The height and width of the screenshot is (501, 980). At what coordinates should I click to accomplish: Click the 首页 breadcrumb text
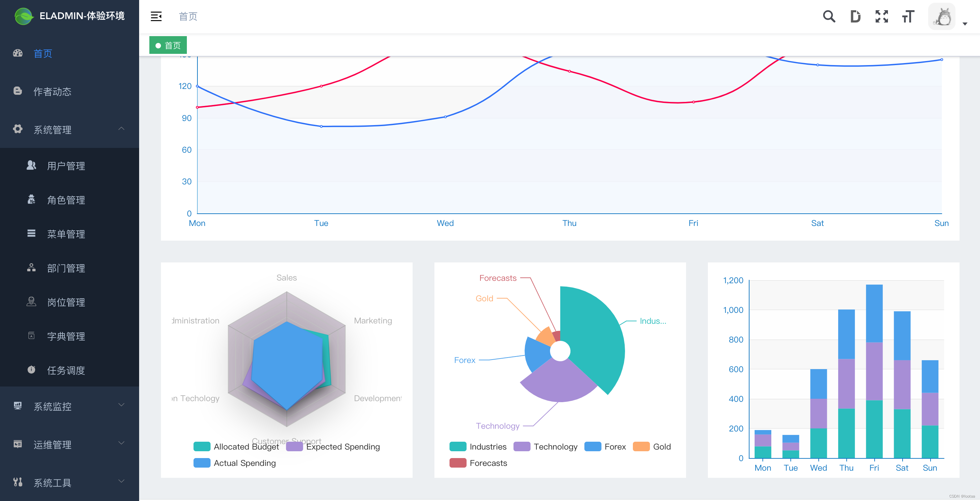188,16
